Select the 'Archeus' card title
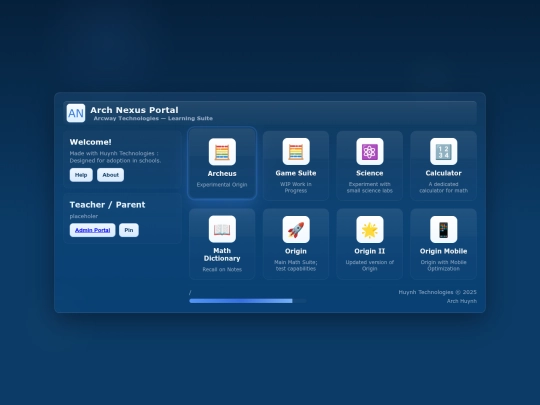The image size is (540, 405). 222,174
